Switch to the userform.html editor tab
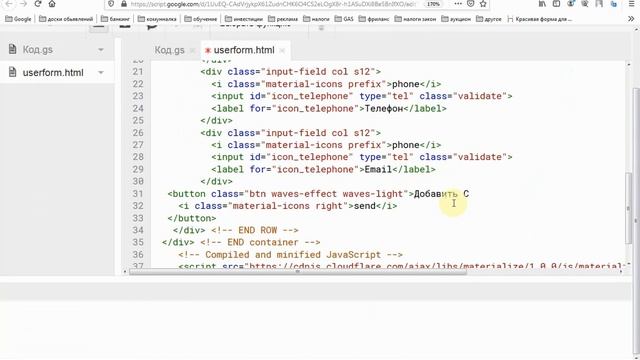The width and height of the screenshot is (640, 360). click(244, 50)
